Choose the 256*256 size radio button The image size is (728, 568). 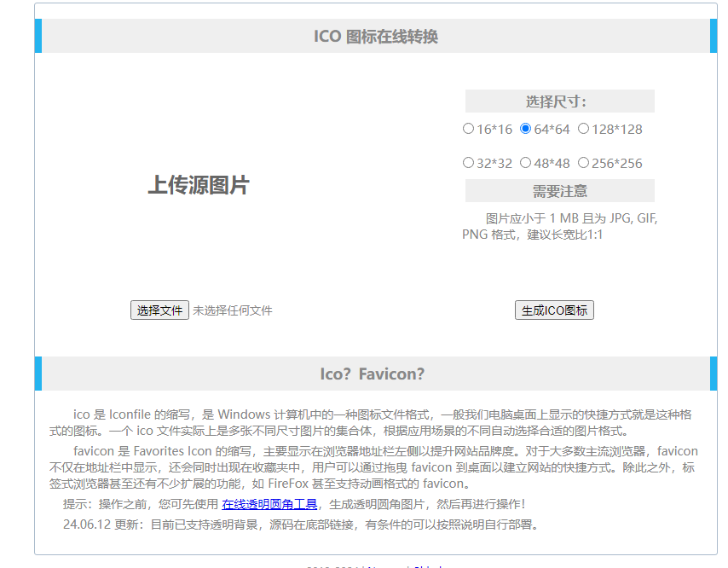(x=583, y=162)
